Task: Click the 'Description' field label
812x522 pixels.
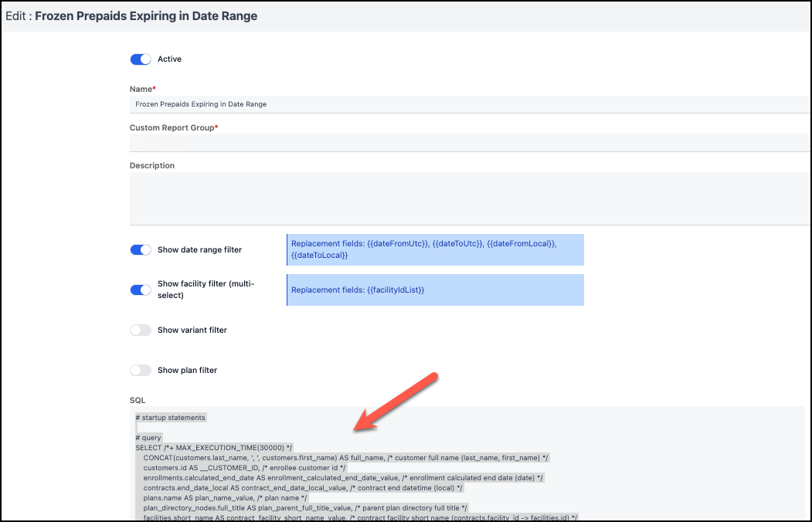Action: coord(152,166)
